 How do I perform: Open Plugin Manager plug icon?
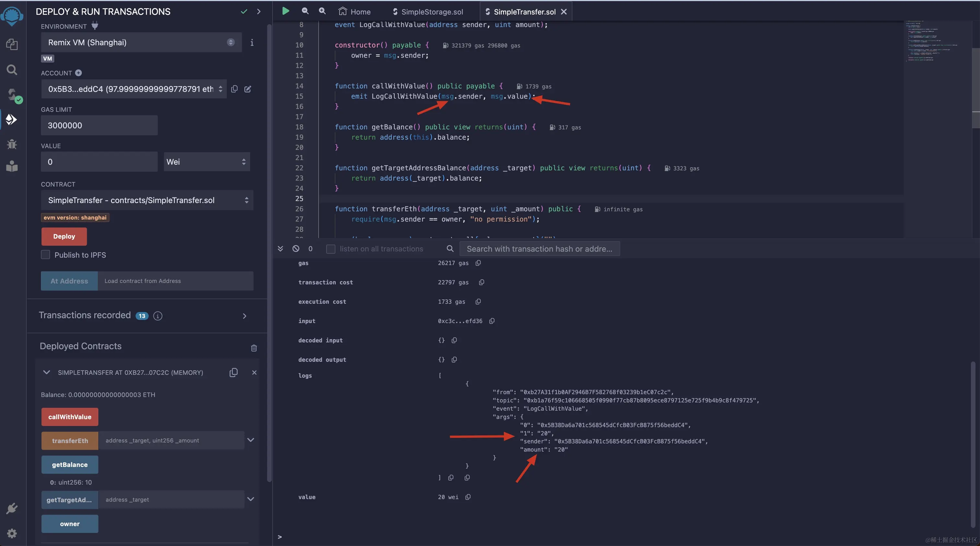tap(12, 509)
